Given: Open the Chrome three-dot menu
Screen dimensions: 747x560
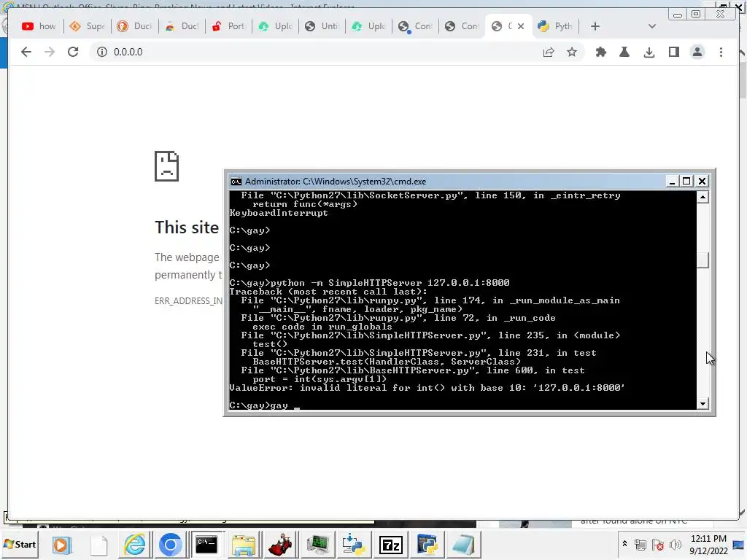Looking at the screenshot, I should coord(721,52).
